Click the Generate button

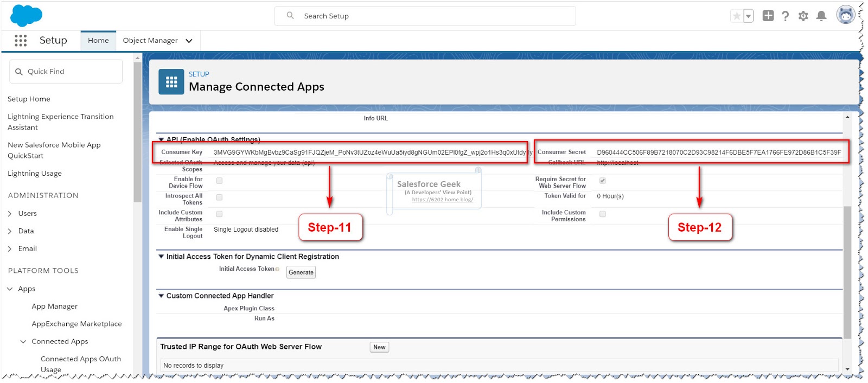pyautogui.click(x=301, y=272)
